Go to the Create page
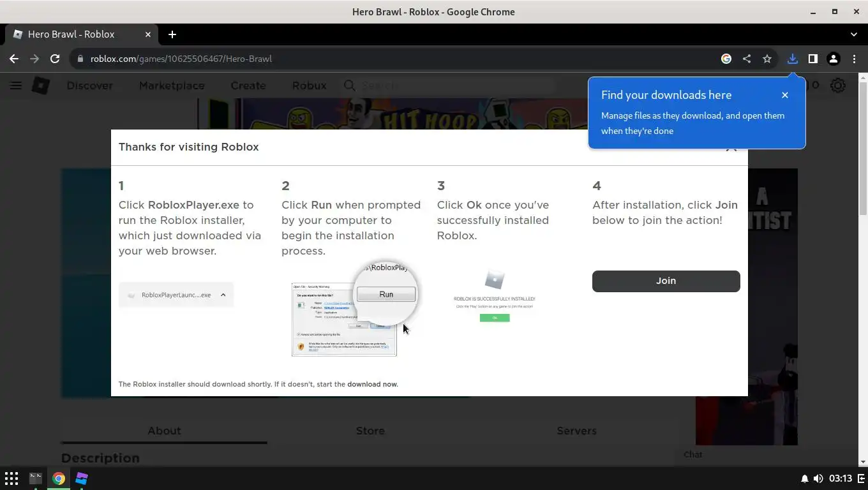868x490 pixels. tap(248, 85)
